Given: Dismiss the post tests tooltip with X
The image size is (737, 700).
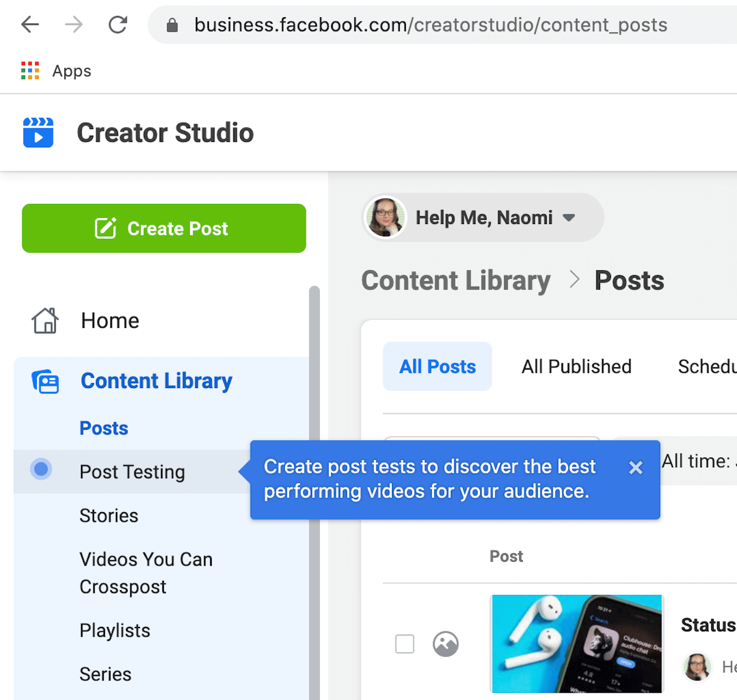Looking at the screenshot, I should 636,468.
